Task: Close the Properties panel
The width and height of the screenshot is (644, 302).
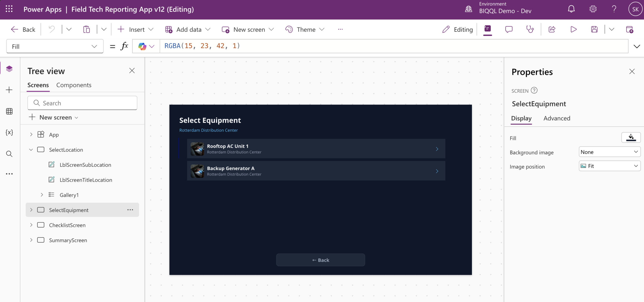Action: [x=632, y=72]
